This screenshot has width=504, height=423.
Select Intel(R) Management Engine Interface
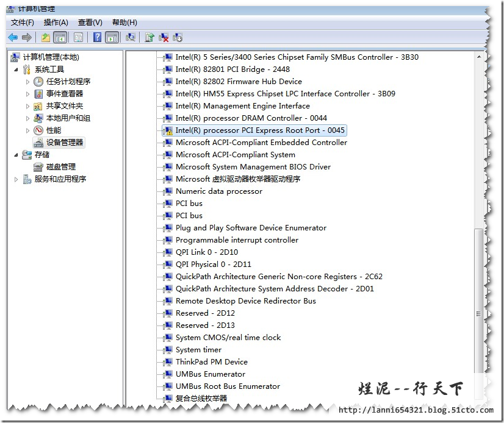pyautogui.click(x=243, y=106)
